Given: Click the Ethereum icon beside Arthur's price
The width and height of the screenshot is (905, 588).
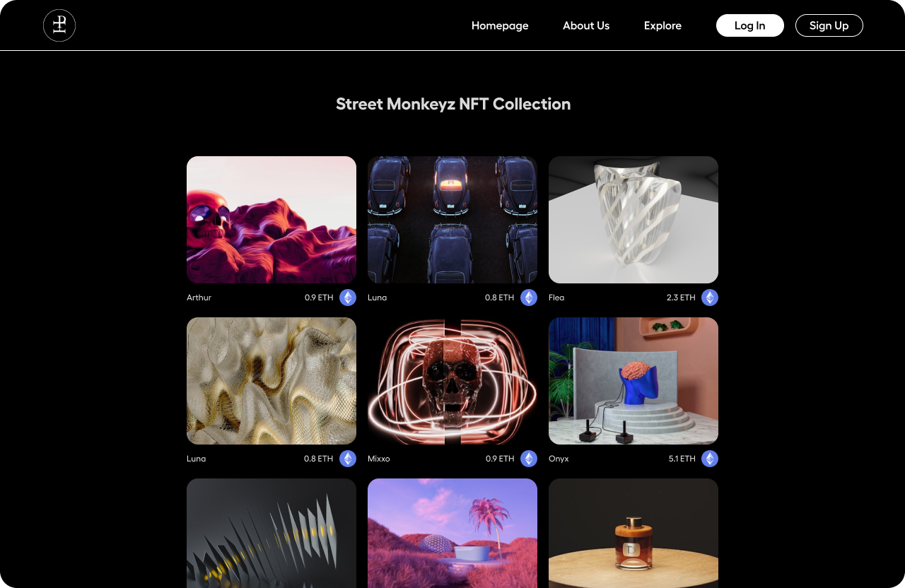Looking at the screenshot, I should point(348,298).
